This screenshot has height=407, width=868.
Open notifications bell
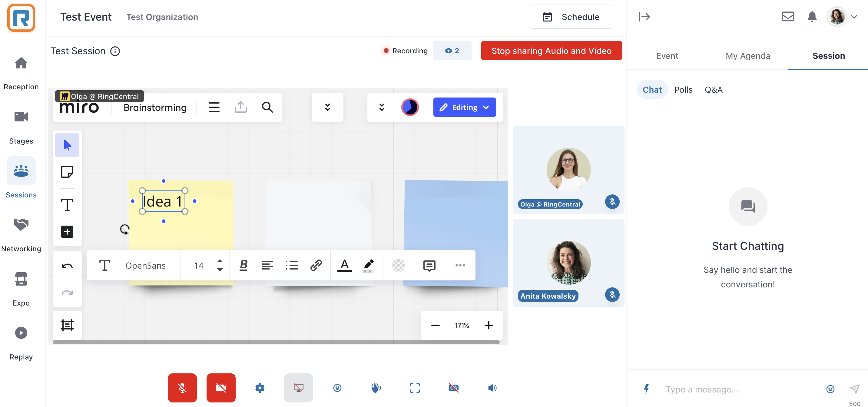pyautogui.click(x=812, y=17)
